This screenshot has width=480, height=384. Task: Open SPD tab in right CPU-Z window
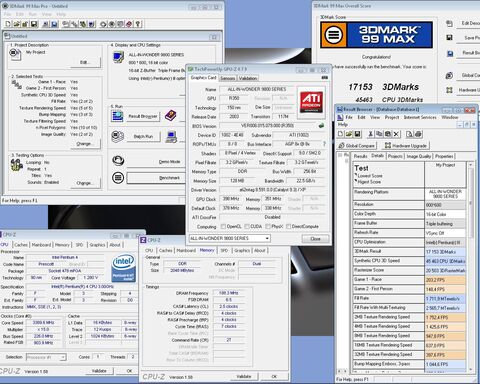click(224, 250)
